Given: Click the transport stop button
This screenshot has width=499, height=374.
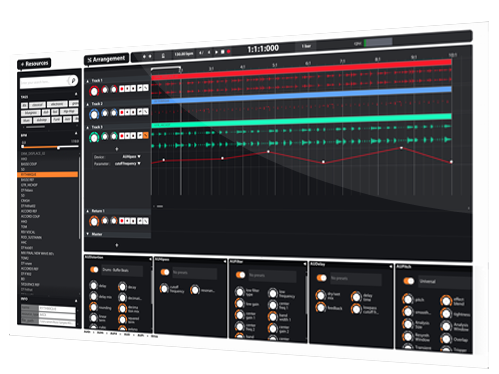Looking at the screenshot, I should point(223,52).
